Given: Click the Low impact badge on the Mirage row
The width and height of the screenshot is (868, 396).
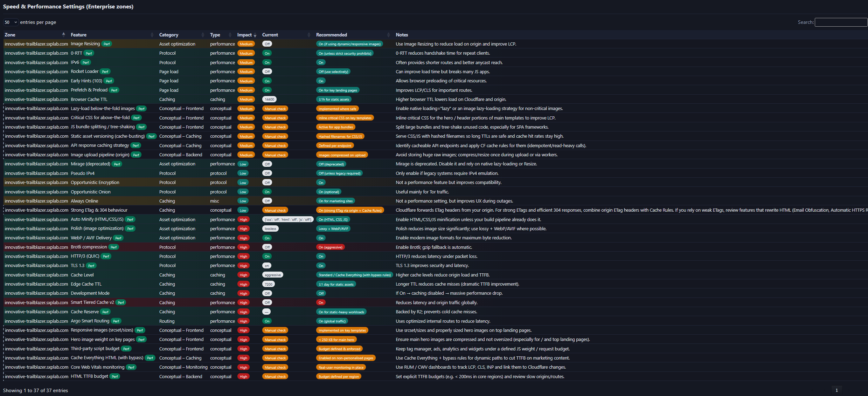Looking at the screenshot, I should pos(243,164).
